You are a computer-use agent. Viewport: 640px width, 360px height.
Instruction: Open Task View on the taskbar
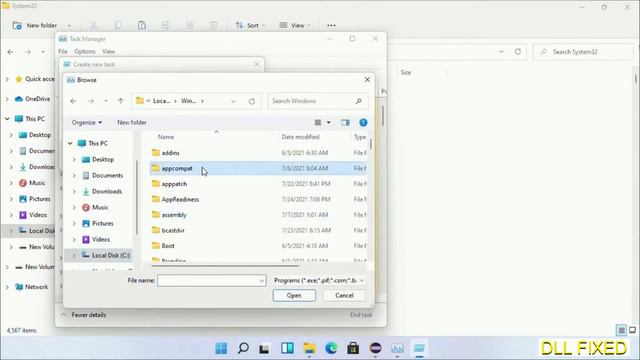[x=264, y=348]
